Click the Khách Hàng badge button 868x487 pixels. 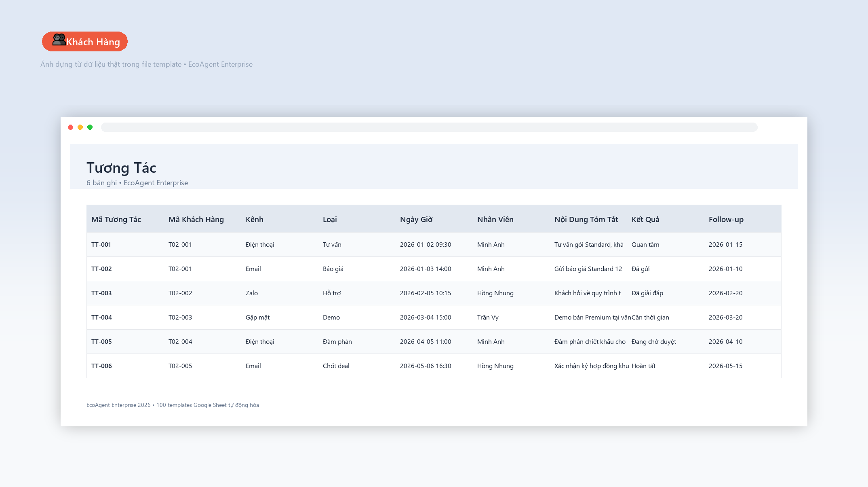pos(85,42)
